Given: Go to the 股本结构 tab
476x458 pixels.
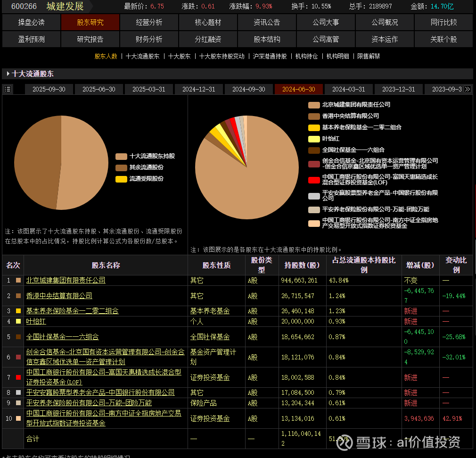Looking at the screenshot, I should point(267,39).
